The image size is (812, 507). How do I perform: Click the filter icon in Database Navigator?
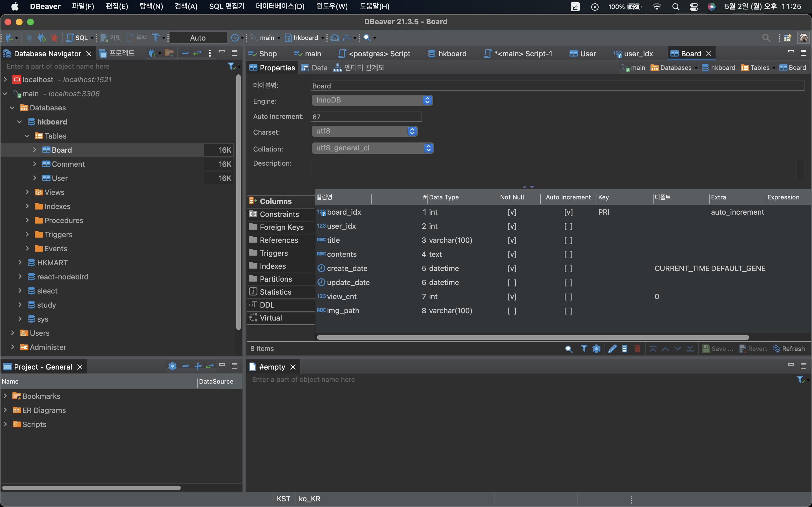click(231, 66)
